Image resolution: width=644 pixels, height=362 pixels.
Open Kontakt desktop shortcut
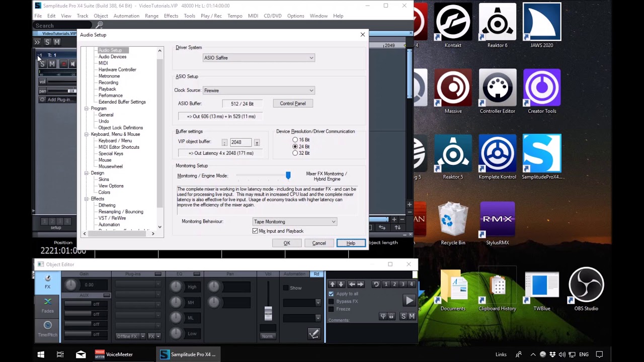[453, 25]
